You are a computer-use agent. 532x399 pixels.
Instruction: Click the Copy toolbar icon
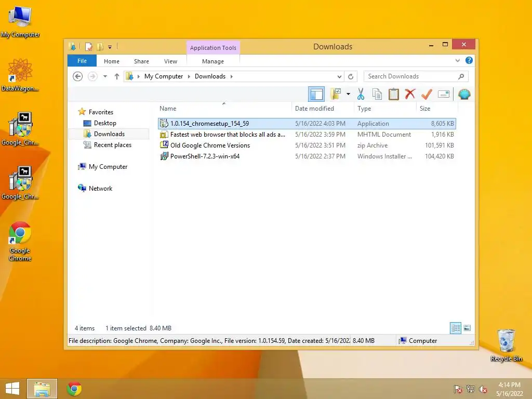[x=377, y=94]
